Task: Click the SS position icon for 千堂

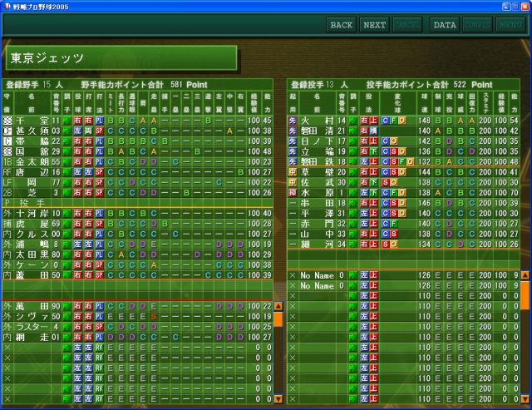Action: click(x=7, y=121)
